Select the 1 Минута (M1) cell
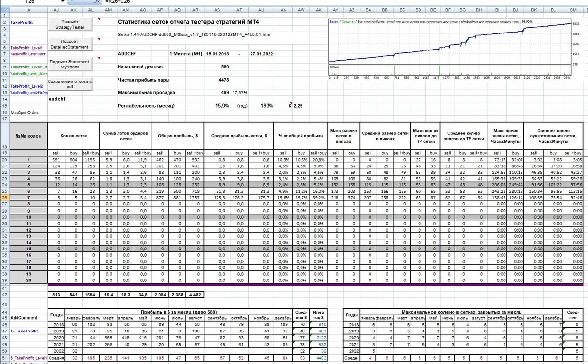 pyautogui.click(x=185, y=54)
